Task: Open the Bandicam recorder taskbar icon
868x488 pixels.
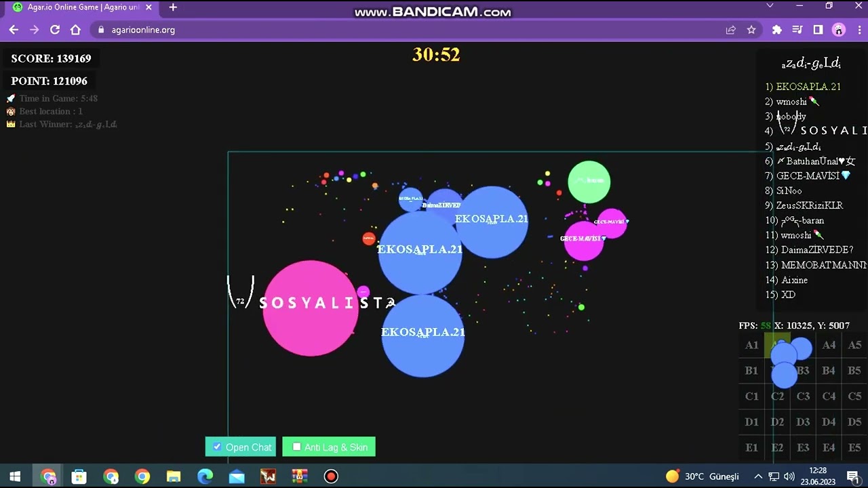Action: [330, 476]
